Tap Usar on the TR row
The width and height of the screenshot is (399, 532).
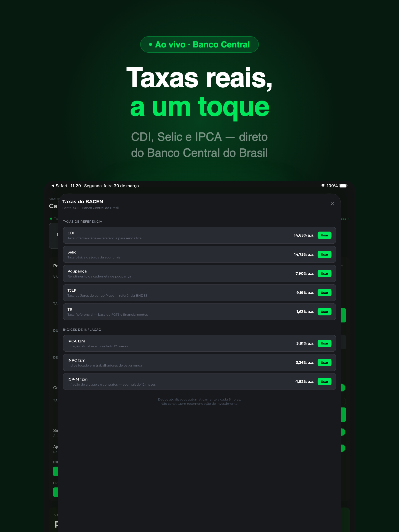[x=324, y=312]
